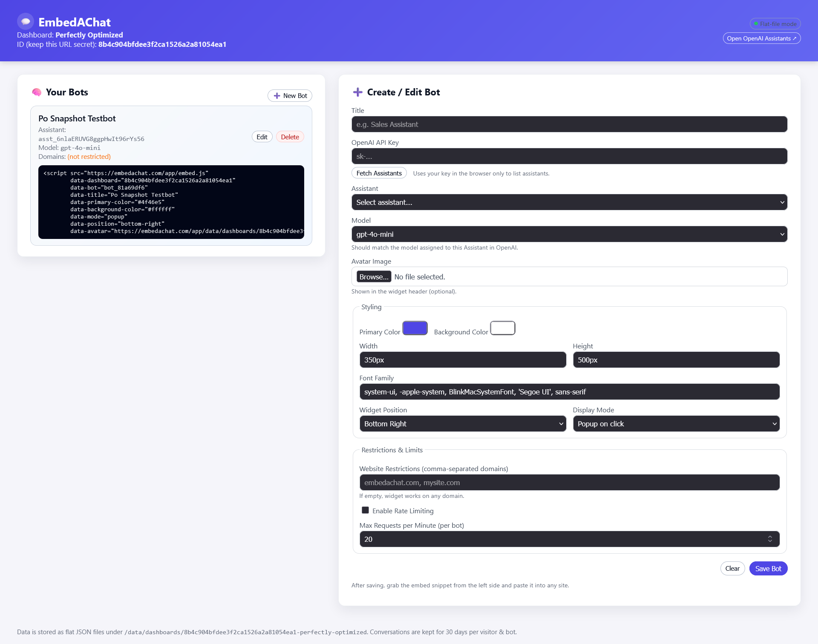818x644 pixels.
Task: Click the Fetch Assistants button
Action: pyautogui.click(x=379, y=173)
